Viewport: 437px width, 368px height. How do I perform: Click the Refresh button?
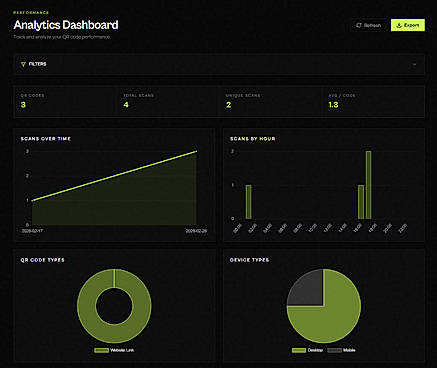pos(369,25)
